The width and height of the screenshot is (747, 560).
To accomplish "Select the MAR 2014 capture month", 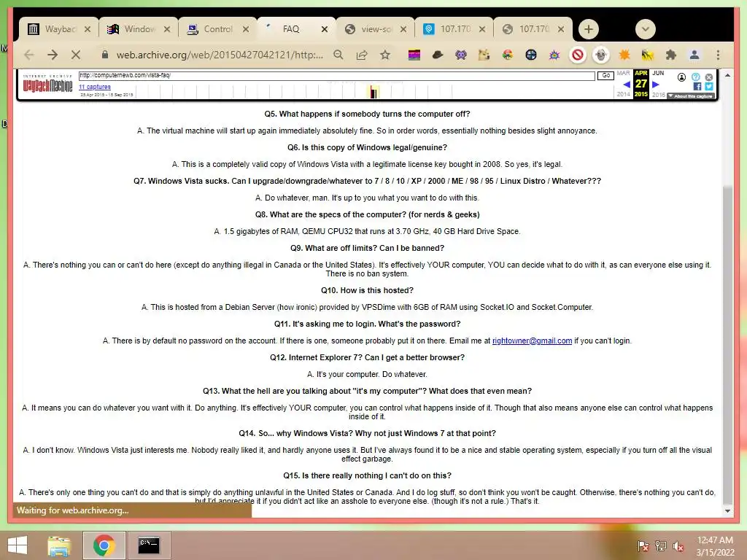I will [623, 74].
